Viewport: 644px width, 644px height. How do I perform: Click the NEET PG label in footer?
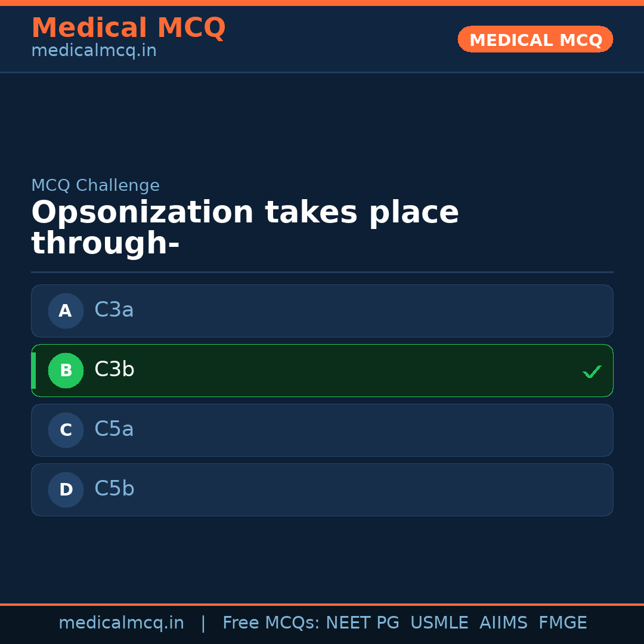point(362,623)
